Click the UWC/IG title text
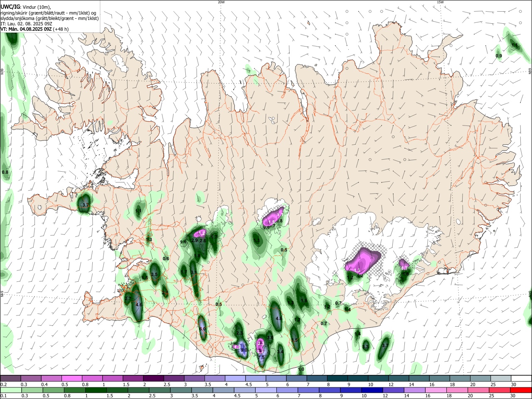This screenshot has height=399, width=532. pyautogui.click(x=10, y=7)
